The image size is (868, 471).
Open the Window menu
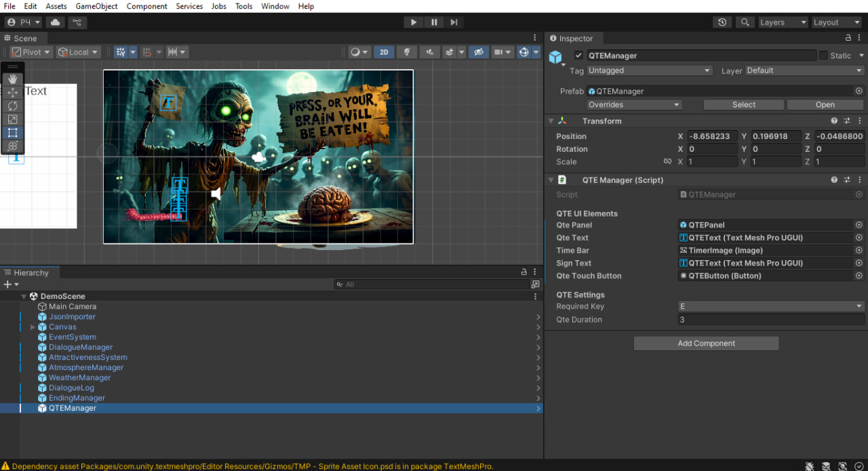(x=275, y=6)
